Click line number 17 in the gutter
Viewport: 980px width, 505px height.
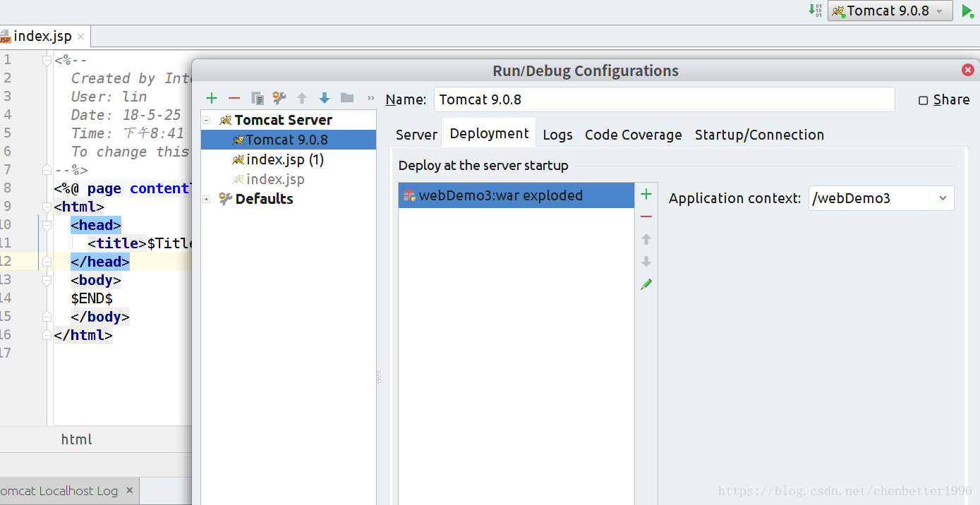point(6,353)
